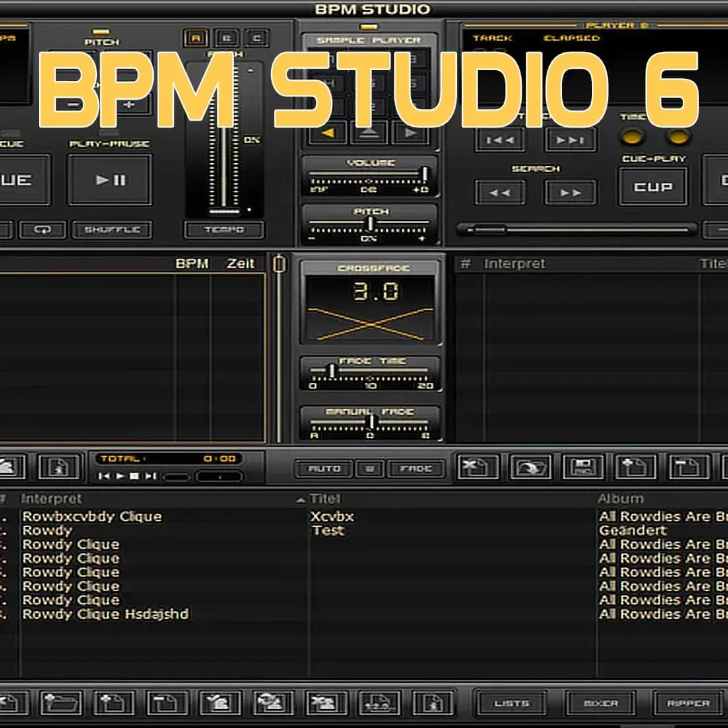Click the Fade button
The image size is (728, 728).
[415, 469]
